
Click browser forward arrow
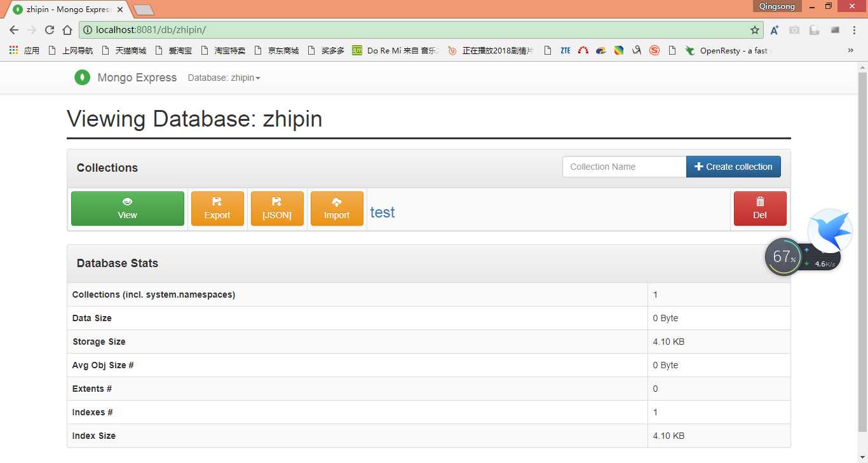pos(32,30)
